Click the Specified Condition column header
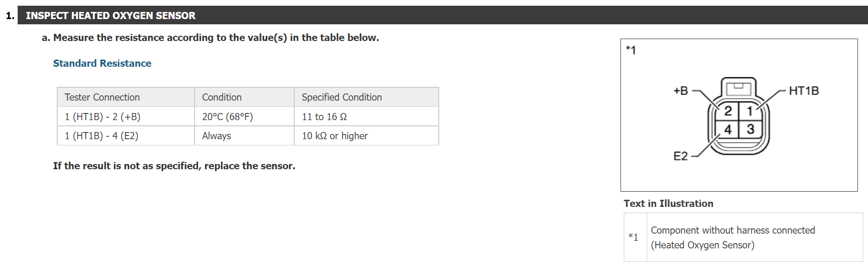The height and width of the screenshot is (277, 868). point(341,97)
